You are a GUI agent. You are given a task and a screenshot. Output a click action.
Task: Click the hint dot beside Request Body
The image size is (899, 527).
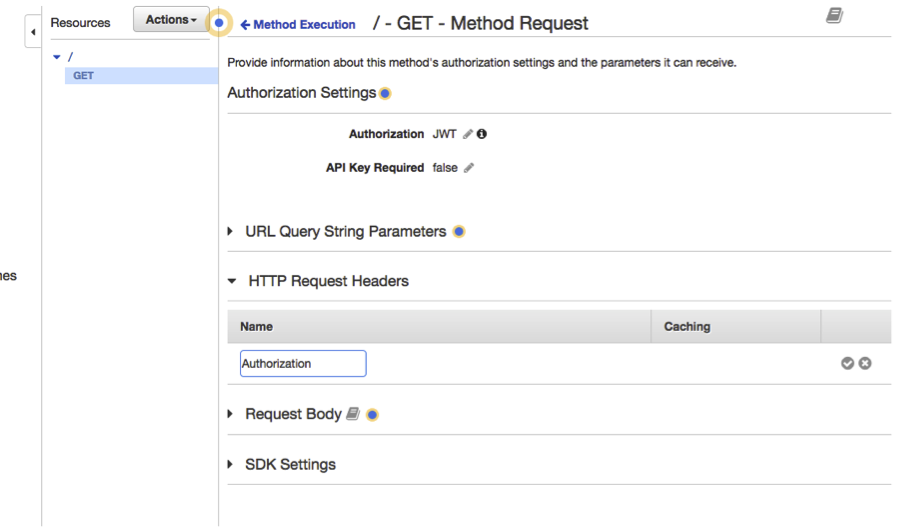pos(372,415)
